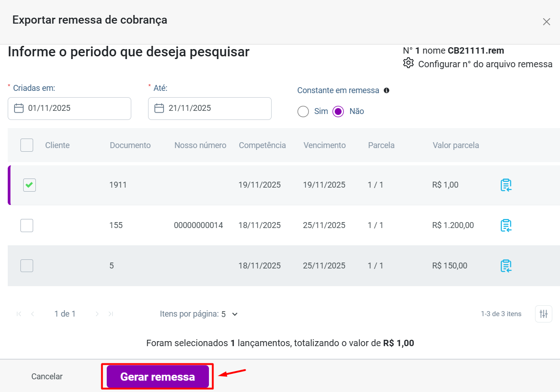Uncheck the checkbox for document 1911

click(x=30, y=185)
